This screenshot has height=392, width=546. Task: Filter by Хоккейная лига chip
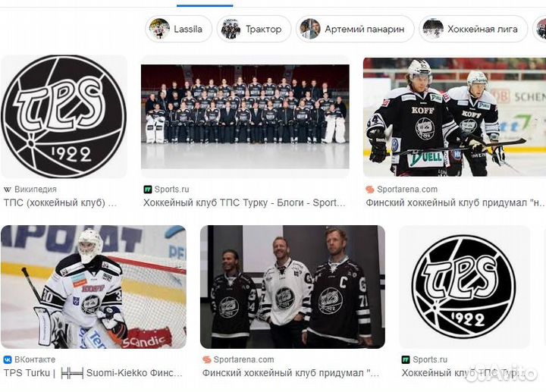[474, 29]
